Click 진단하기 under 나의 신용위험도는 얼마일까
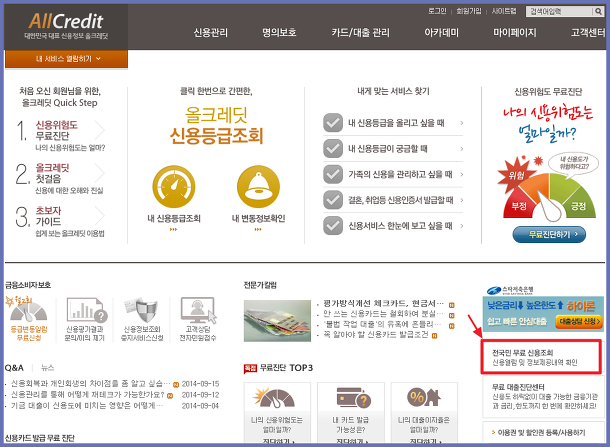Image resolution: width=610 pixels, height=447 pixels. pyautogui.click(x=277, y=441)
